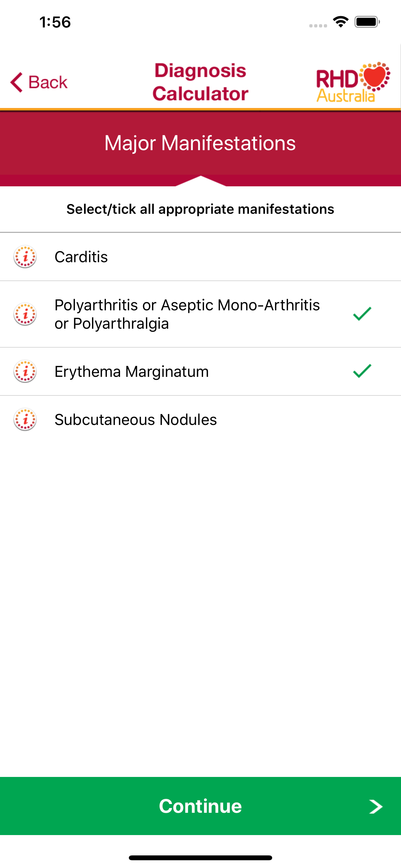Select the Subcutaneous Nodules manifestation
The image size is (401, 868).
point(136,419)
